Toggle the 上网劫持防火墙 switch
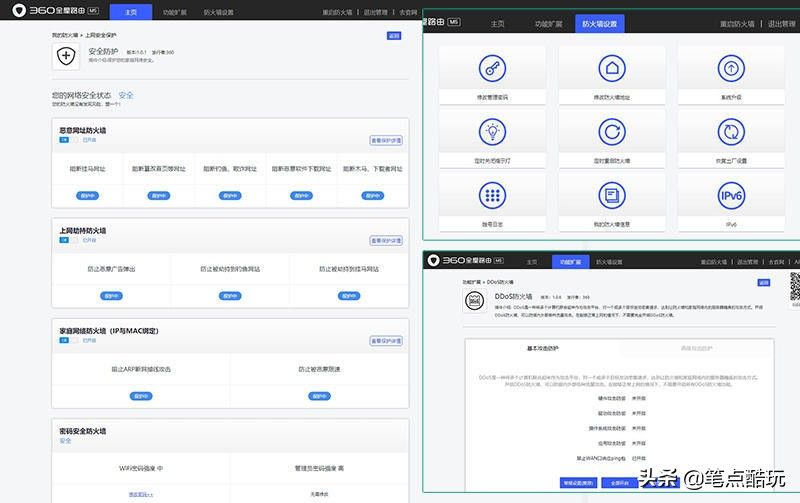 pos(63,240)
